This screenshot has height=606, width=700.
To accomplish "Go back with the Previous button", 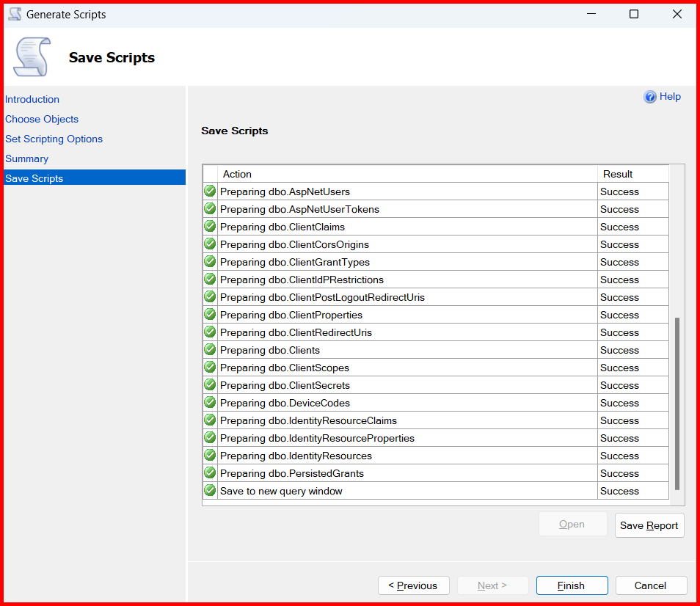I will 413,585.
